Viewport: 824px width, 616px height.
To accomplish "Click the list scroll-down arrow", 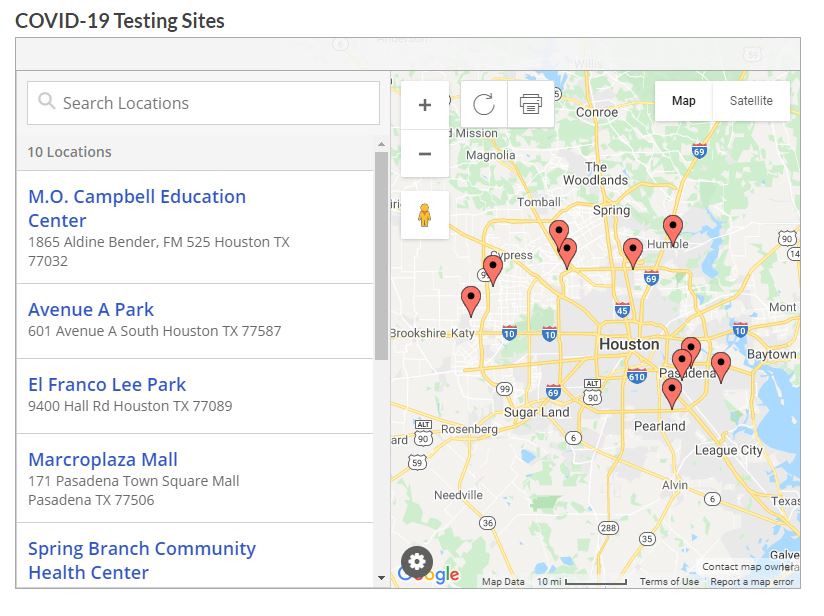I will point(382,578).
